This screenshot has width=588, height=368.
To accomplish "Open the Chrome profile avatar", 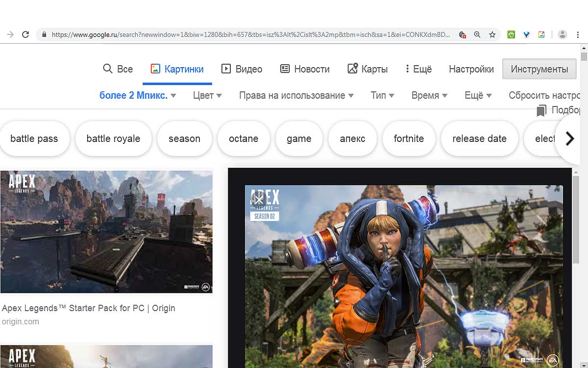I will [563, 34].
